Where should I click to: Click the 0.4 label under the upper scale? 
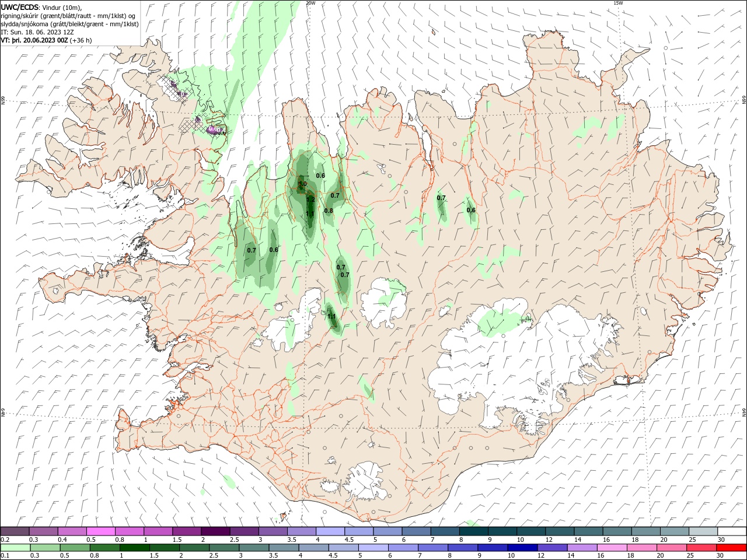click(62, 540)
